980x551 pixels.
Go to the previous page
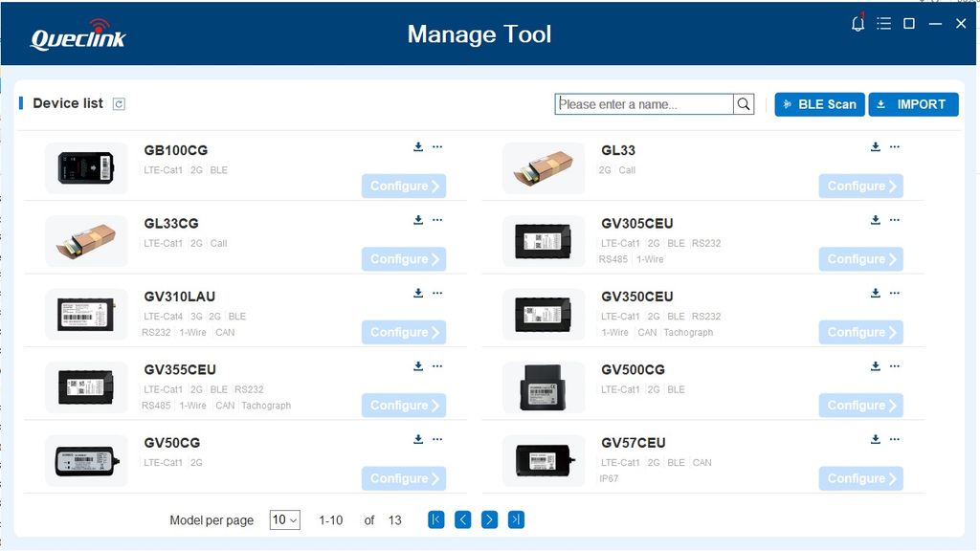[462, 520]
